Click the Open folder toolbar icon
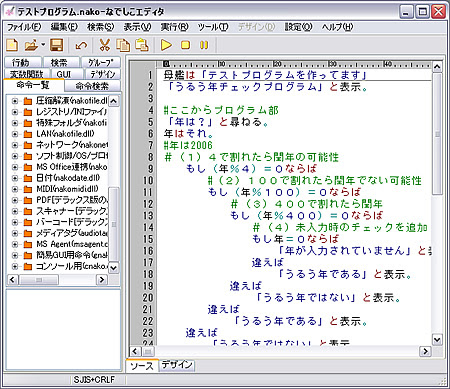Screen dimensions: 450x389 pyautogui.click(x=31, y=45)
